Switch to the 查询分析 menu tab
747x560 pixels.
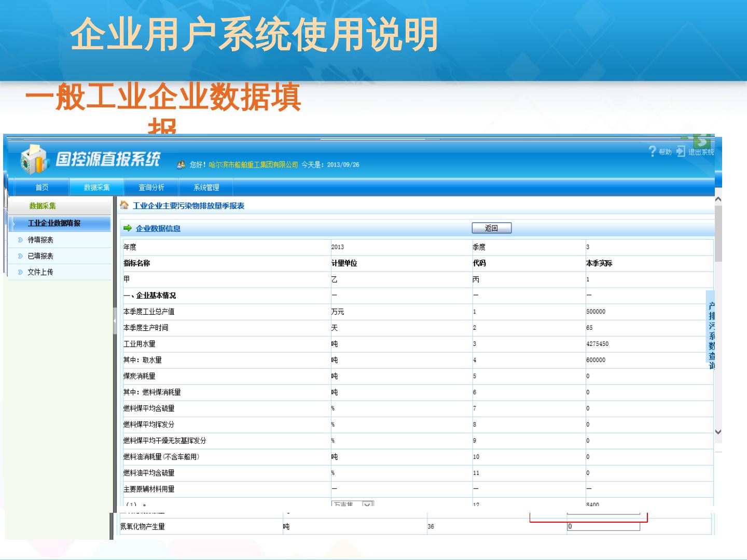151,187
